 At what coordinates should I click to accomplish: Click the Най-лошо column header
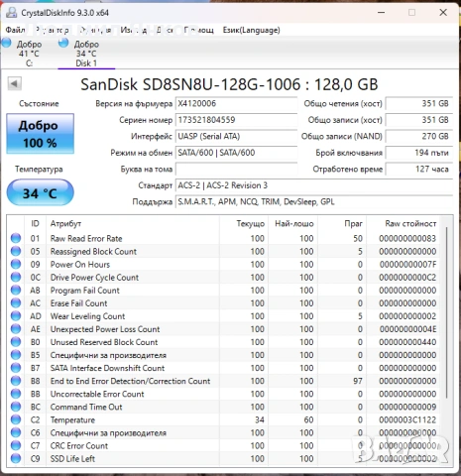tap(293, 224)
